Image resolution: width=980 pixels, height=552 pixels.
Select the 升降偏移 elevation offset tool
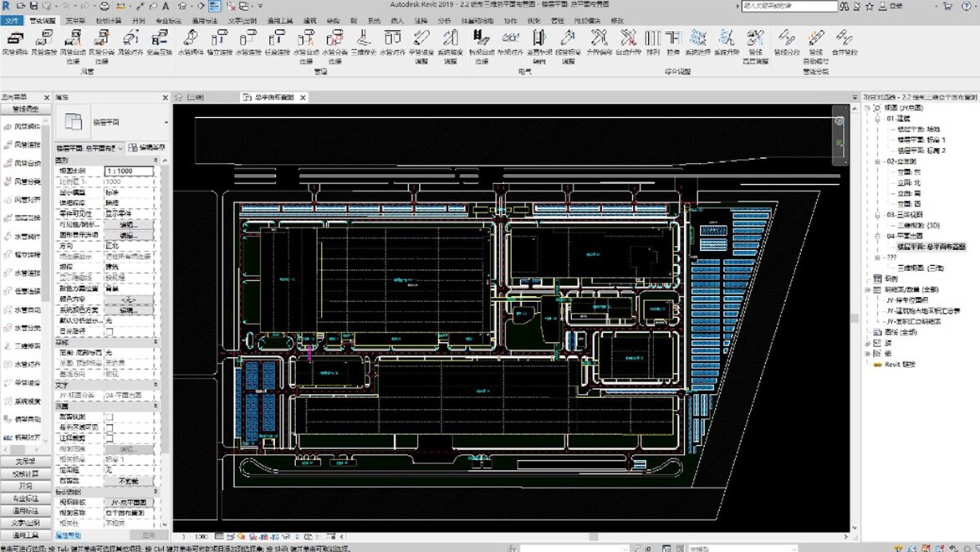click(599, 43)
